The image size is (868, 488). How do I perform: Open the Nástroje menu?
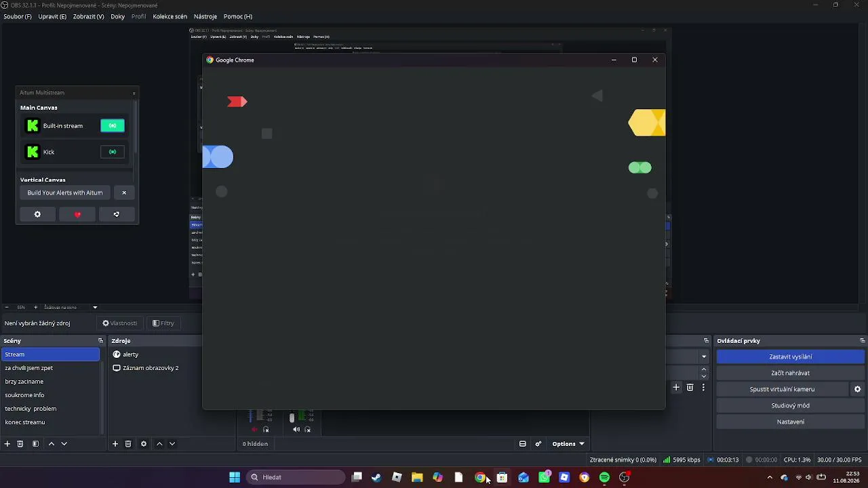click(x=205, y=16)
